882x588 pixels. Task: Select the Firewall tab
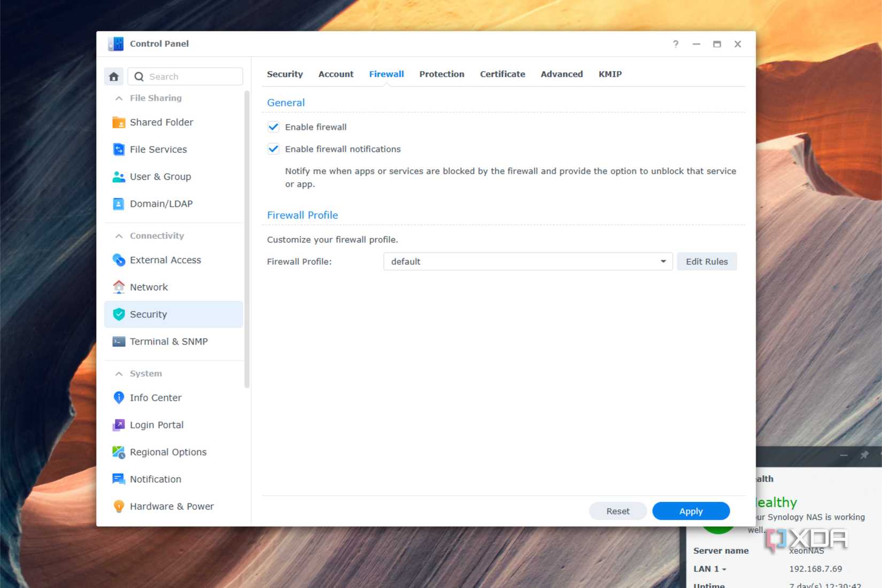pos(386,74)
